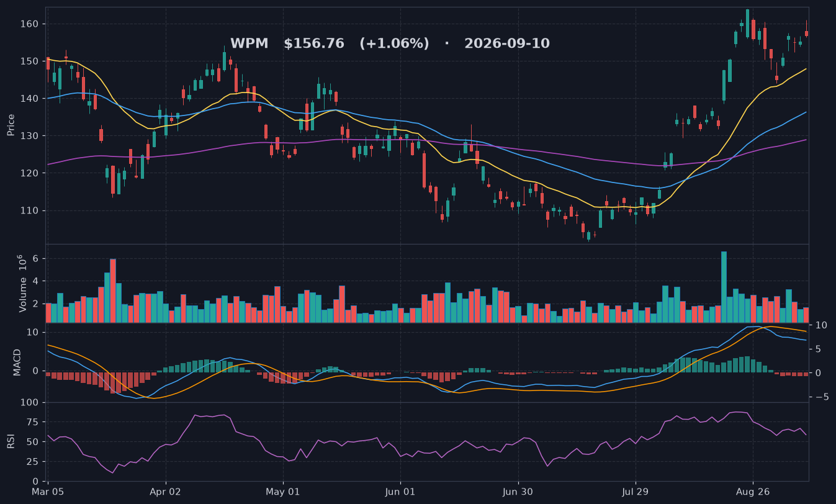
Task: Select the 5 tick on the MACD histogram axis
Action: pyautogui.click(x=817, y=349)
